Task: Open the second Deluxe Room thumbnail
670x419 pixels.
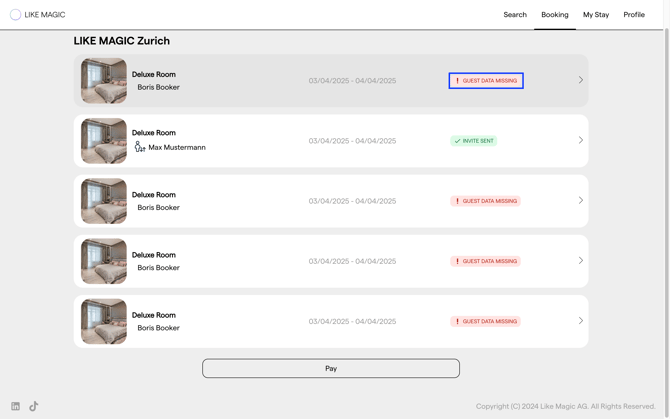Action: click(104, 141)
